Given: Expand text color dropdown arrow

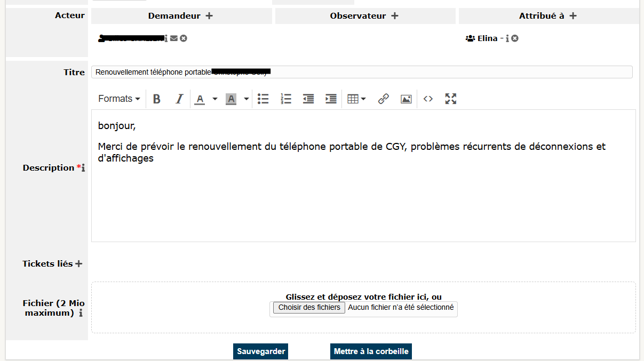Looking at the screenshot, I should coord(215,99).
